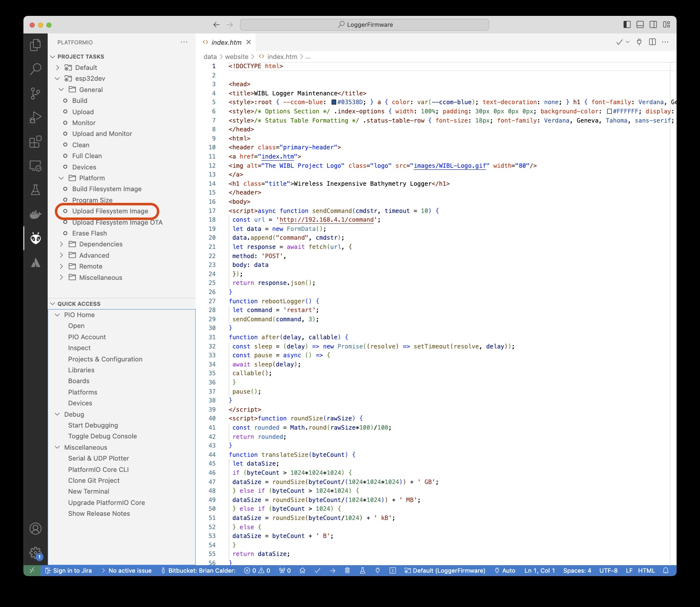
Task: Click the Serial Monitor plug in status bar
Action: pos(378,571)
